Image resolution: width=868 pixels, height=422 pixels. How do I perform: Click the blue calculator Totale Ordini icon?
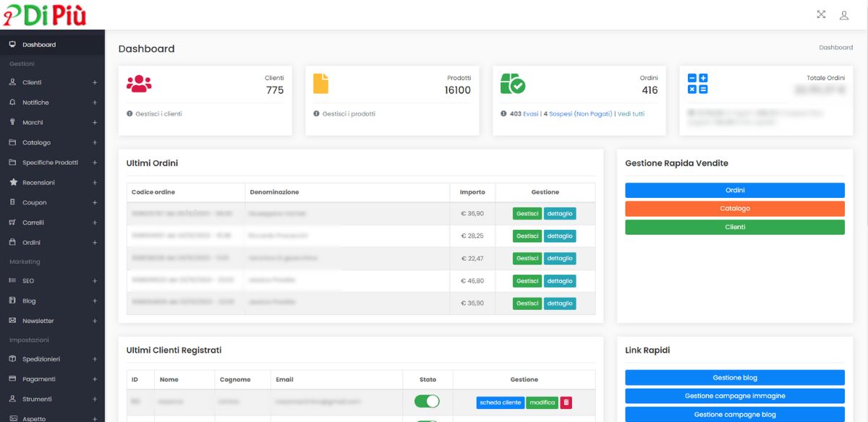(x=697, y=84)
